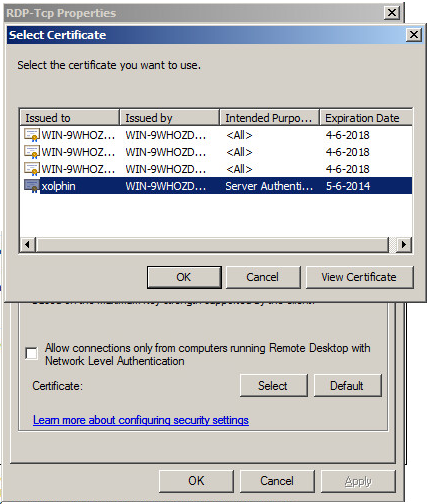The height and width of the screenshot is (504, 428).
Task: Sort by Issued by column header
Action: point(169,118)
